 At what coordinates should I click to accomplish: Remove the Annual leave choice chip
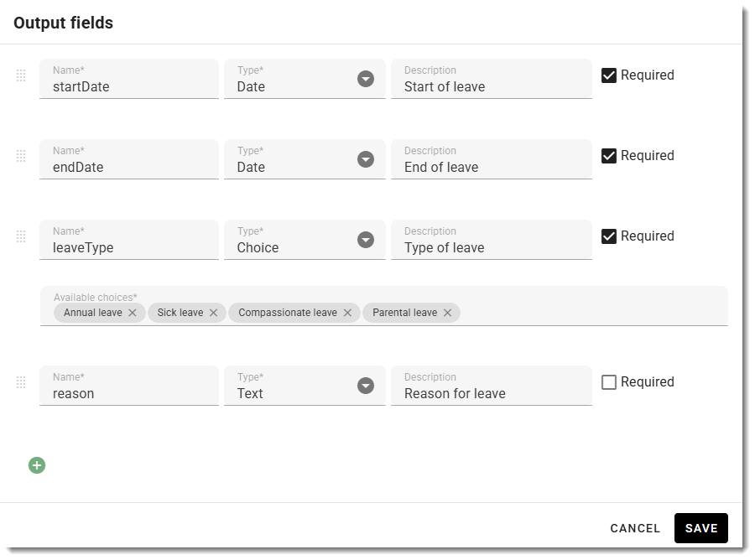pos(133,313)
